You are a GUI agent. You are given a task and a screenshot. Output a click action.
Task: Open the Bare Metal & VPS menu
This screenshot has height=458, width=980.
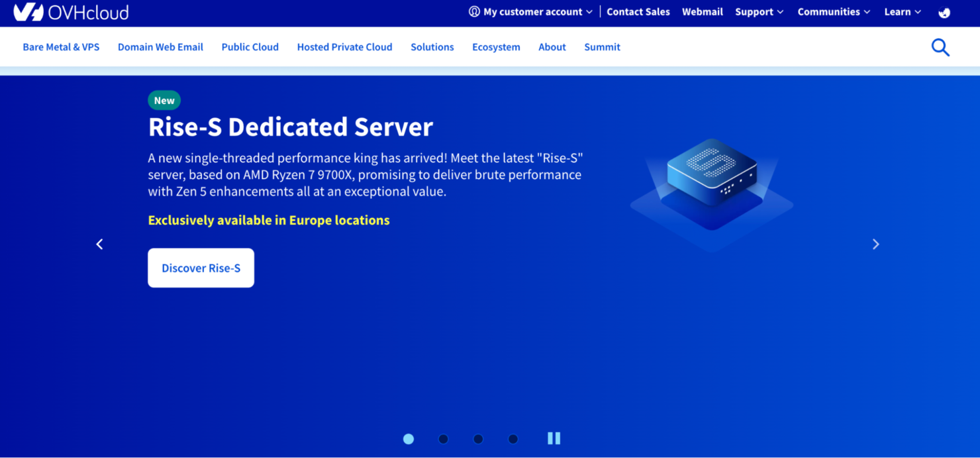tap(60, 47)
